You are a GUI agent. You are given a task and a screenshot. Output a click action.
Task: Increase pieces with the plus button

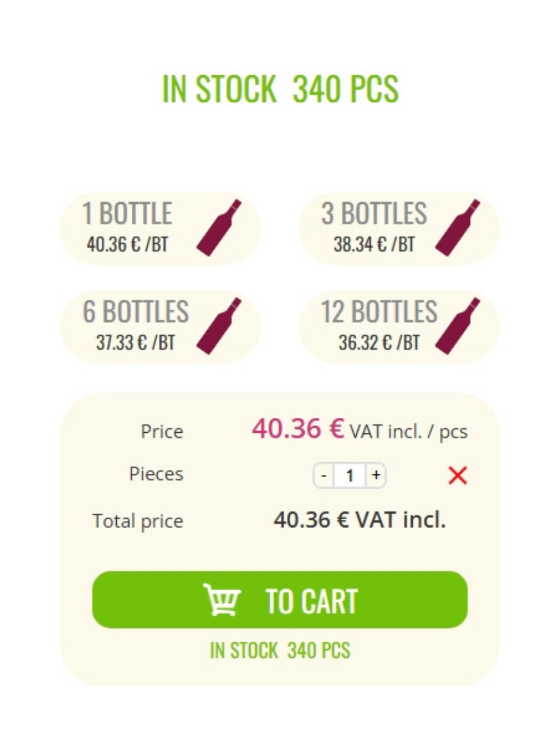pyautogui.click(x=376, y=475)
